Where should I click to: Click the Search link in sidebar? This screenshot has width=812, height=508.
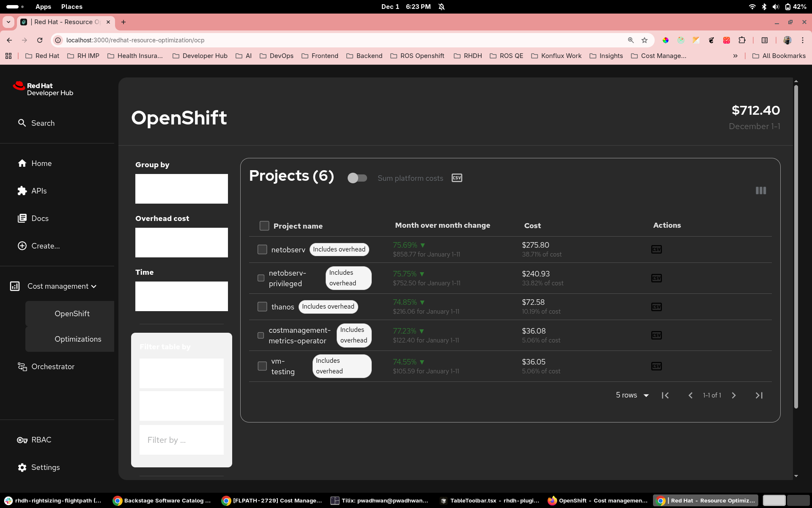pyautogui.click(x=43, y=123)
